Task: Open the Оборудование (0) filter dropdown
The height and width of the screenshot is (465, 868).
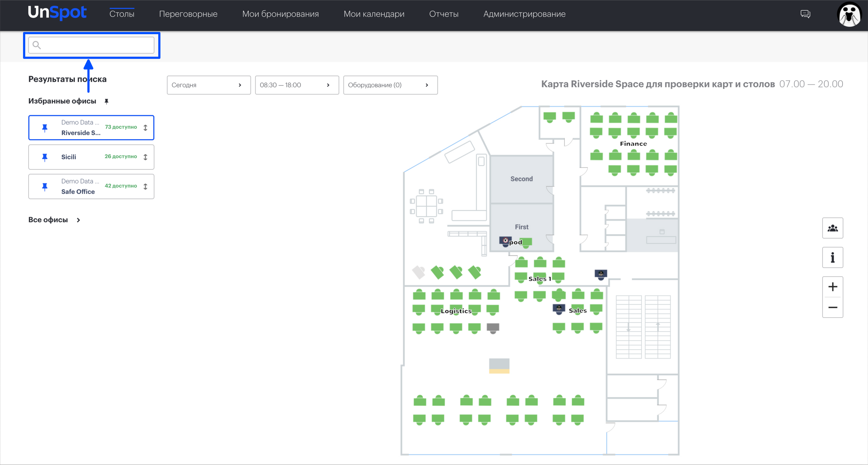Action: coord(391,85)
